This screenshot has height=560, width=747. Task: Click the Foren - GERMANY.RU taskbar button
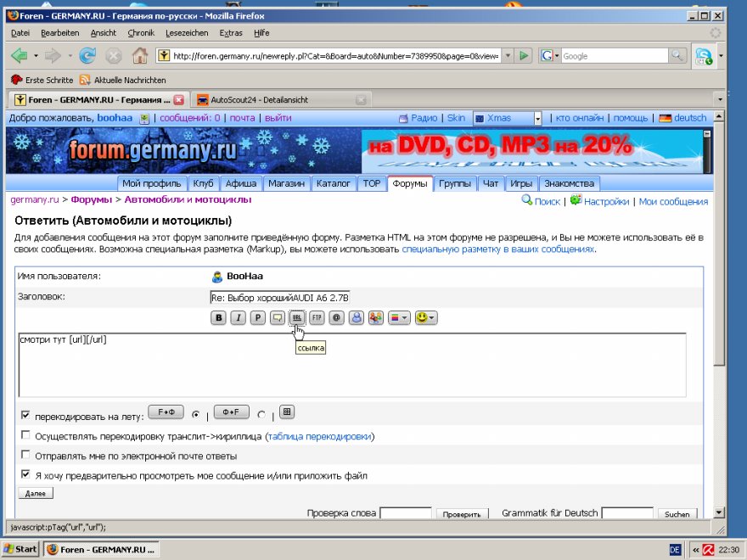(101, 550)
